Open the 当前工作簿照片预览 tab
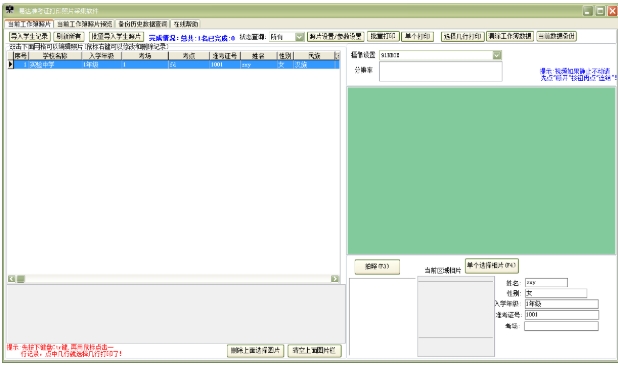 pos(84,24)
